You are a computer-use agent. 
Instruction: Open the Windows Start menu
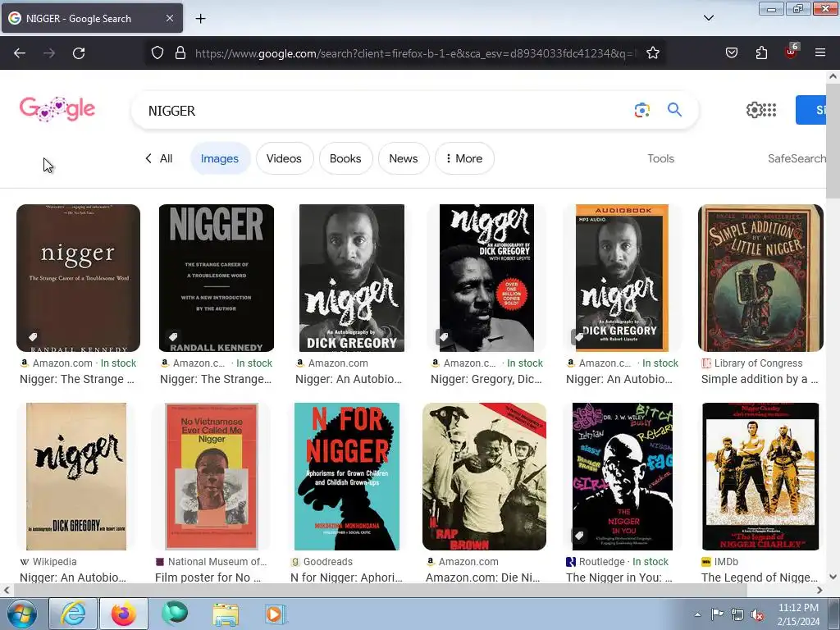22,614
